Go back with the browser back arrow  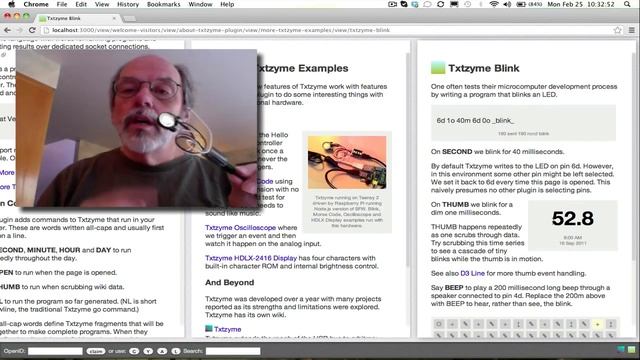point(7,30)
